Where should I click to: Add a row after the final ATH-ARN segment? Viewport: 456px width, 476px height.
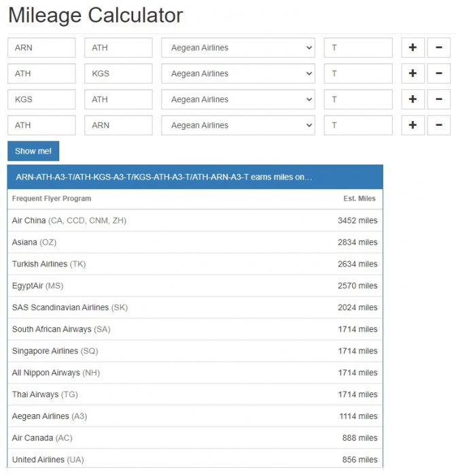413,125
